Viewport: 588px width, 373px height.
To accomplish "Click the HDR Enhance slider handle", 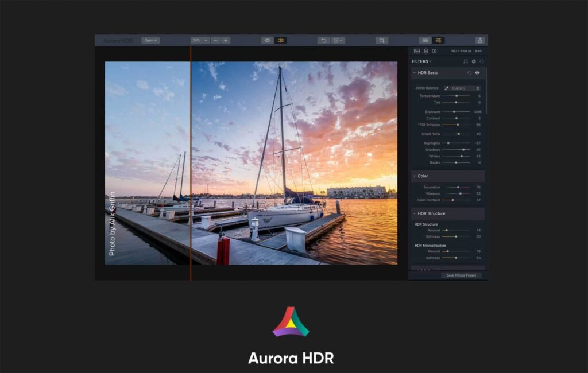I will coord(458,125).
